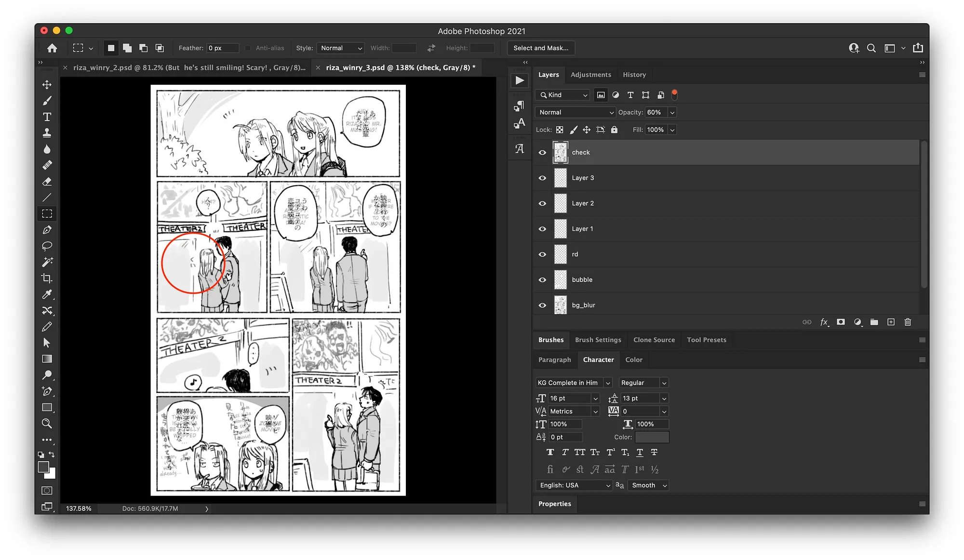Delete layer using trash icon
Image resolution: width=964 pixels, height=560 pixels.
pyautogui.click(x=908, y=322)
